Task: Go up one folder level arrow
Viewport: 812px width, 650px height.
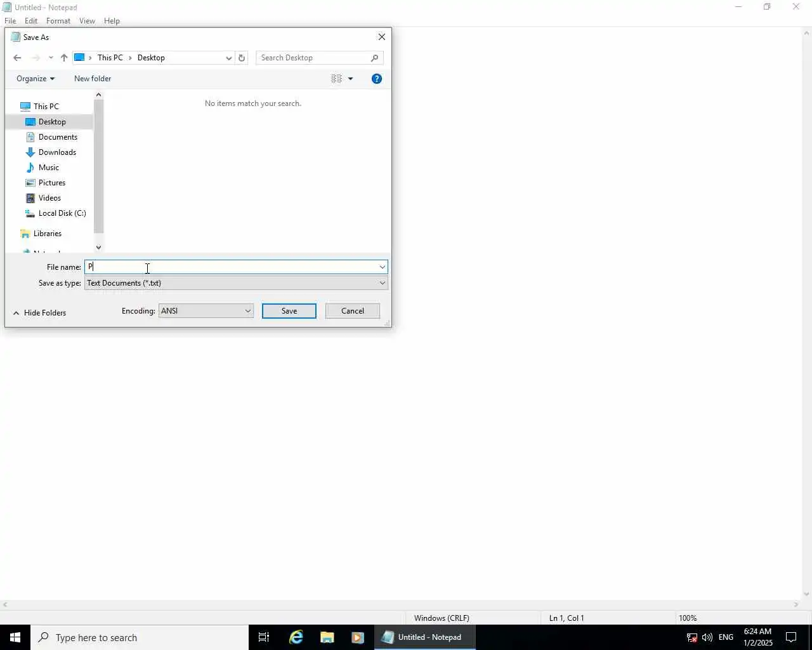Action: tap(64, 58)
